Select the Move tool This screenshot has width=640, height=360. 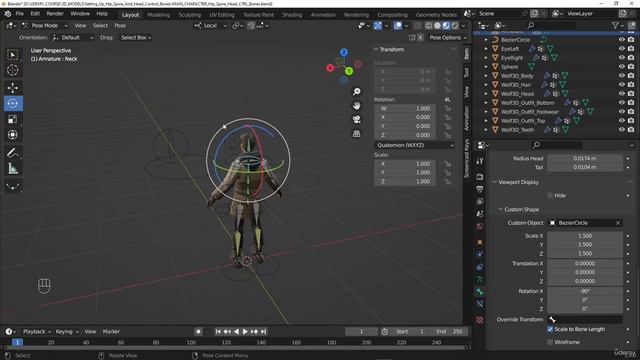click(13, 88)
